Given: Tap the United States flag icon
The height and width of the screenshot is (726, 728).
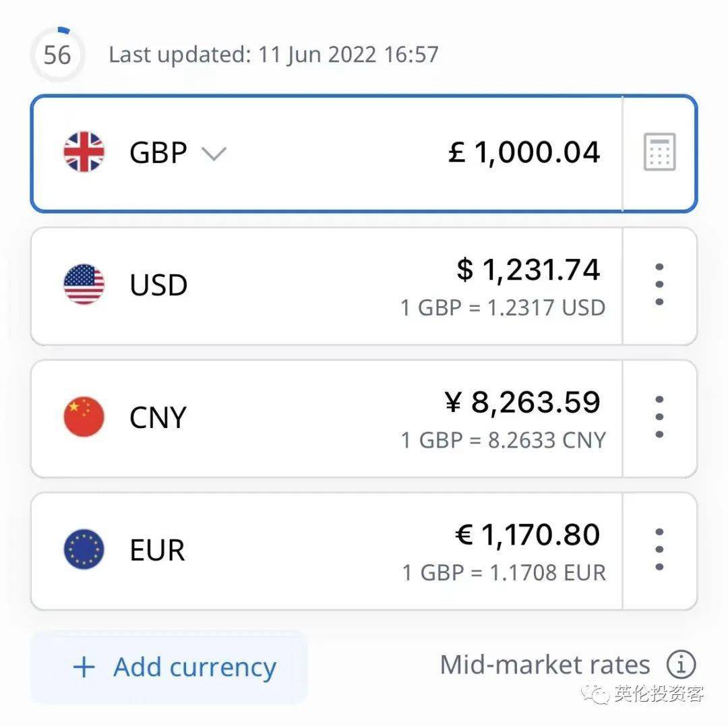Looking at the screenshot, I should click(84, 284).
